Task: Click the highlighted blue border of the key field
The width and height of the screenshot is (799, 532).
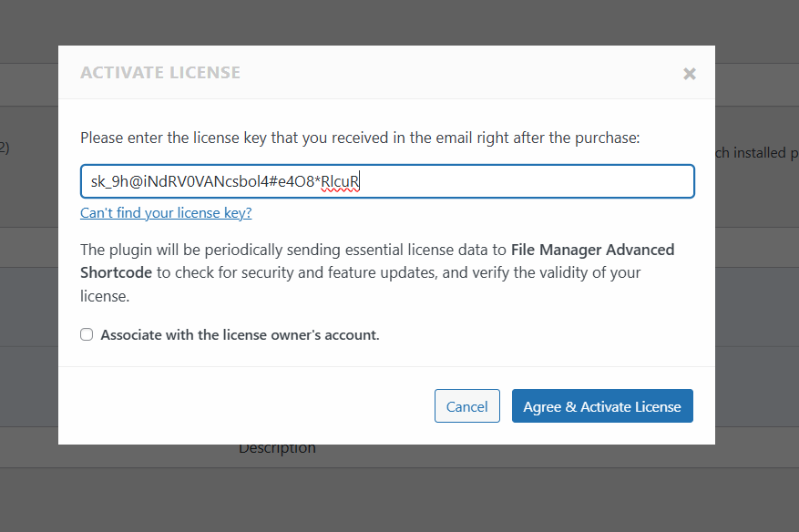Action: tap(387, 165)
